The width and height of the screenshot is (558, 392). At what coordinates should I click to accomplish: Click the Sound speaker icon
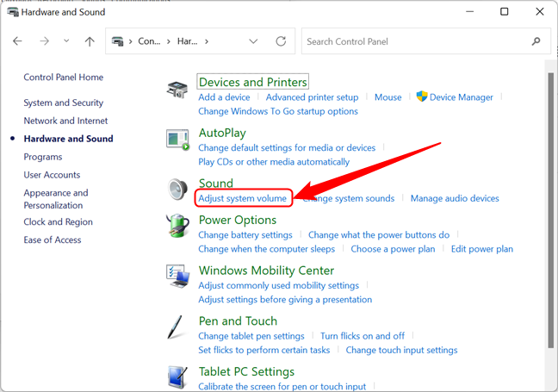click(177, 190)
